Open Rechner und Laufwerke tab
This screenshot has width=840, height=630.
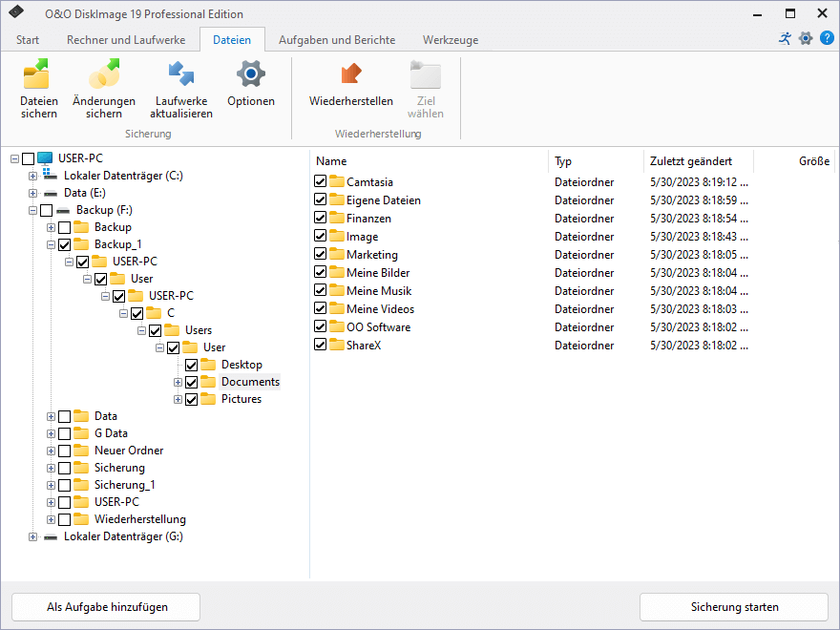click(x=126, y=40)
